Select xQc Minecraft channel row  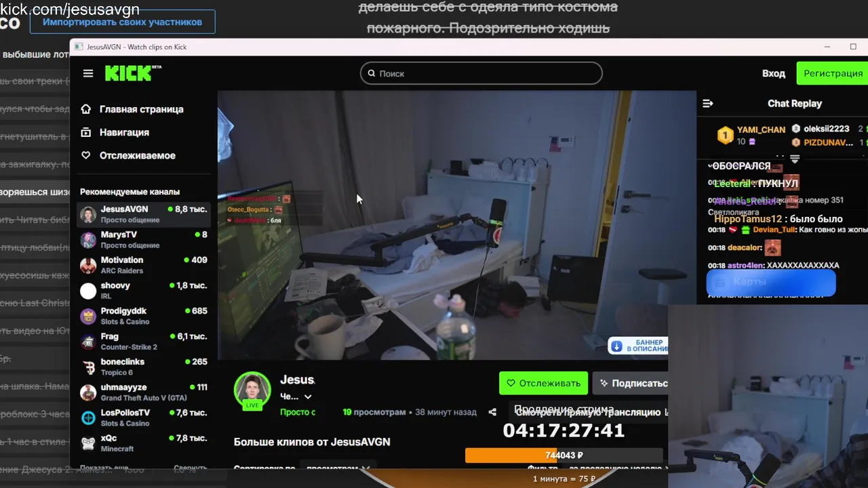tap(143, 443)
